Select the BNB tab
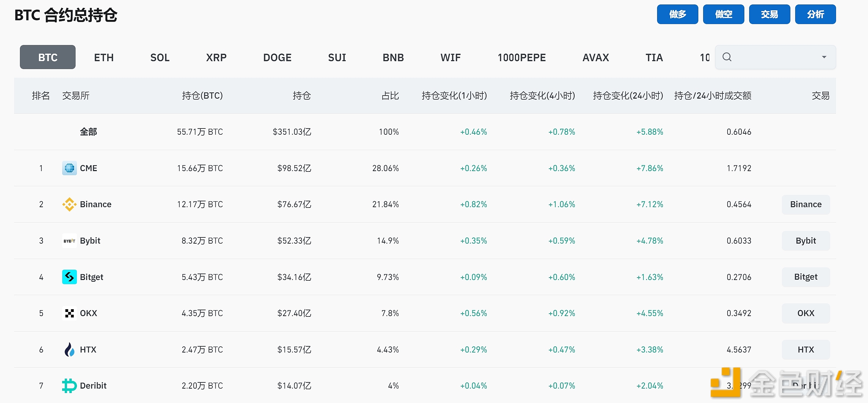 pyautogui.click(x=393, y=57)
